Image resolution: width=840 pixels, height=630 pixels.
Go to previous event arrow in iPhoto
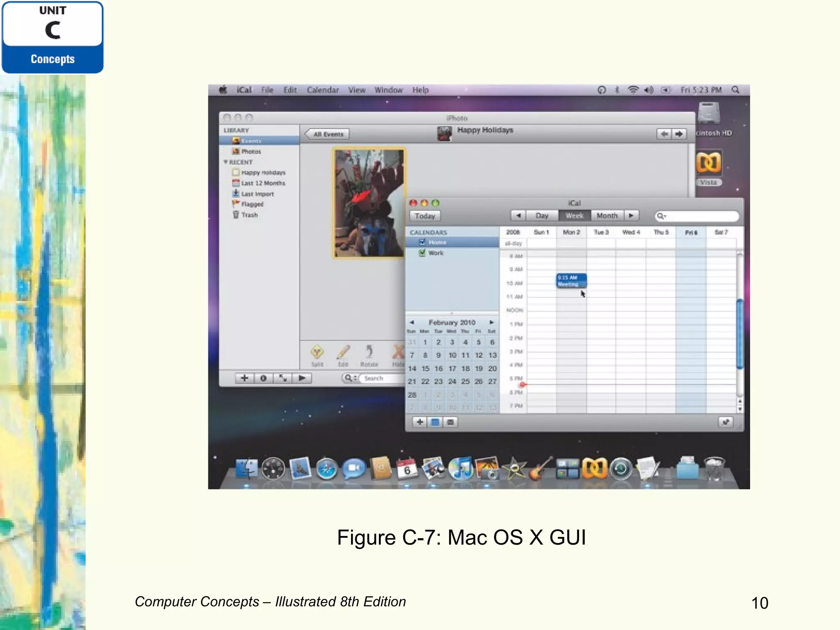coord(664,134)
